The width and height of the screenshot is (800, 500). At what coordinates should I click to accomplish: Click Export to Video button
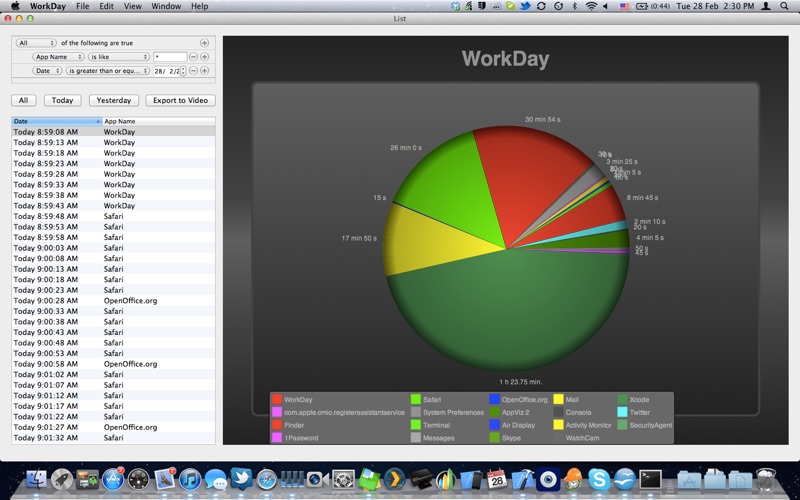click(181, 100)
